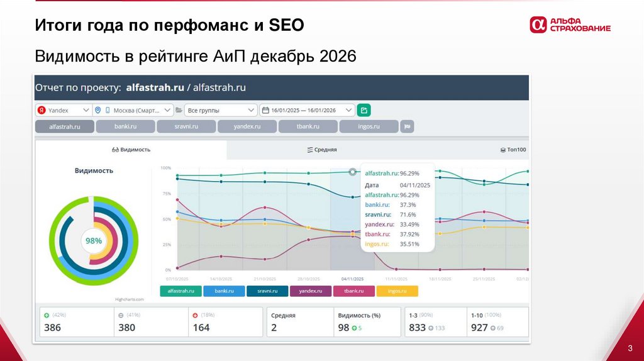Open the Yandex search engine dropdown
The height and width of the screenshot is (361, 644).
coord(64,110)
